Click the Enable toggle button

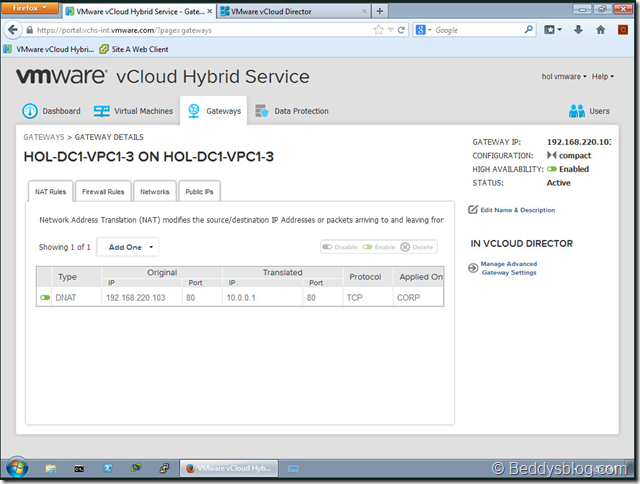tap(379, 247)
